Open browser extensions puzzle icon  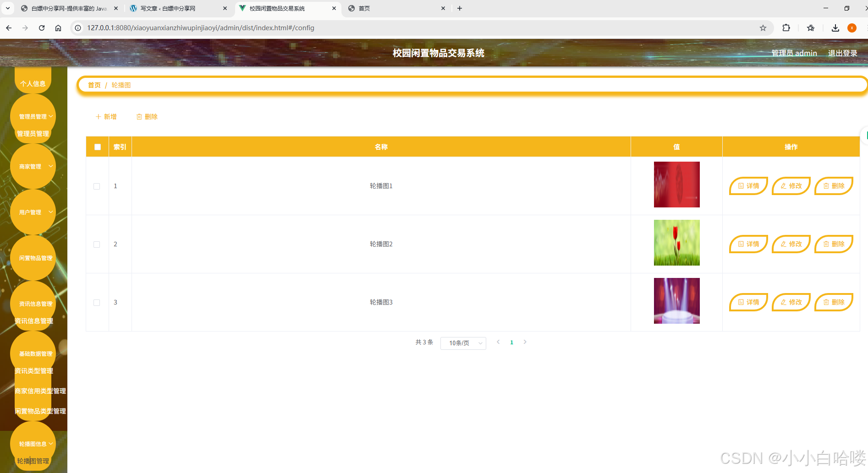click(786, 28)
